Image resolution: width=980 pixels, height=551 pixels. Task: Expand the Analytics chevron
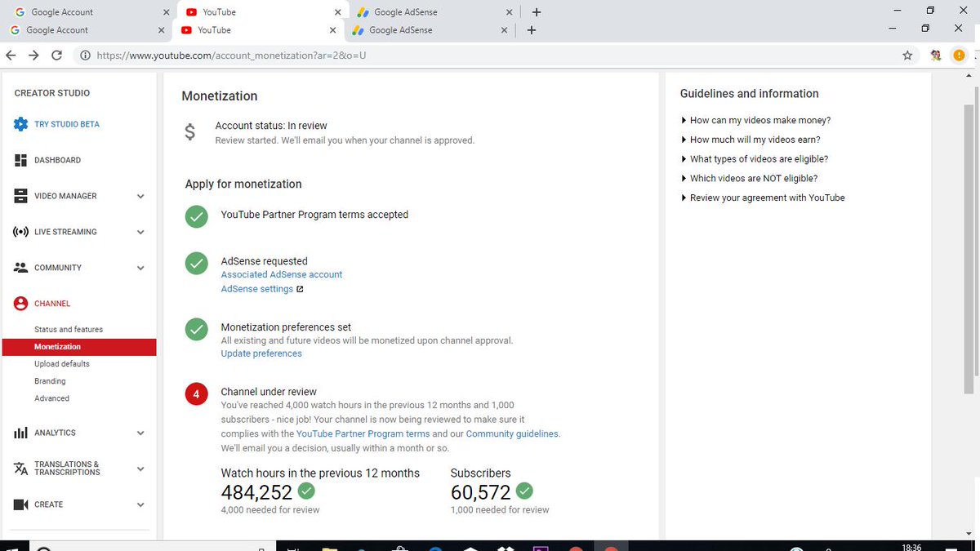tap(140, 433)
